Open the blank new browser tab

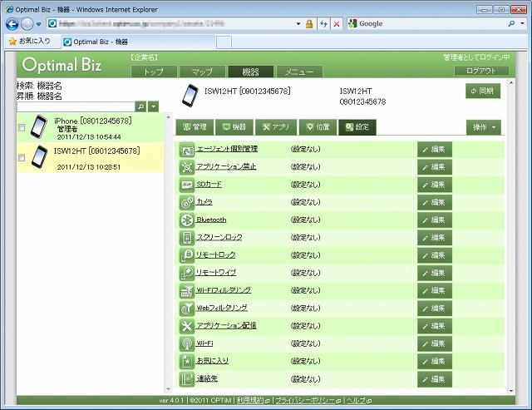(x=224, y=42)
